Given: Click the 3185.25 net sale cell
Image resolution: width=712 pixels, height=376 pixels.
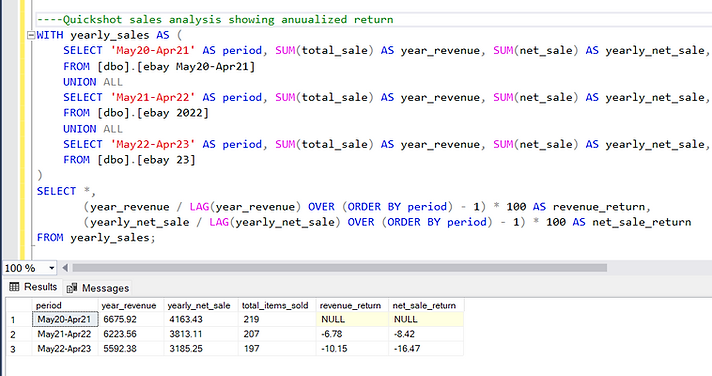Looking at the screenshot, I should click(x=201, y=349).
